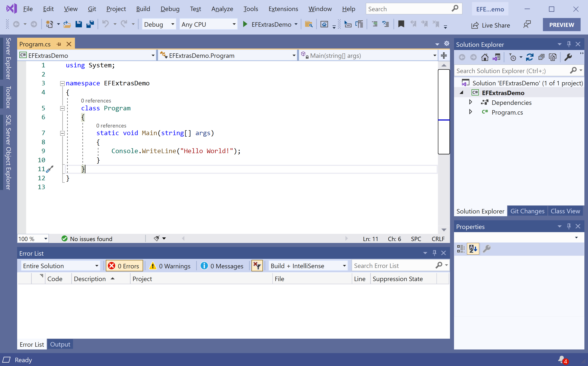The height and width of the screenshot is (366, 588).
Task: Click the Home icon in Solution Explorer
Action: coord(484,57)
